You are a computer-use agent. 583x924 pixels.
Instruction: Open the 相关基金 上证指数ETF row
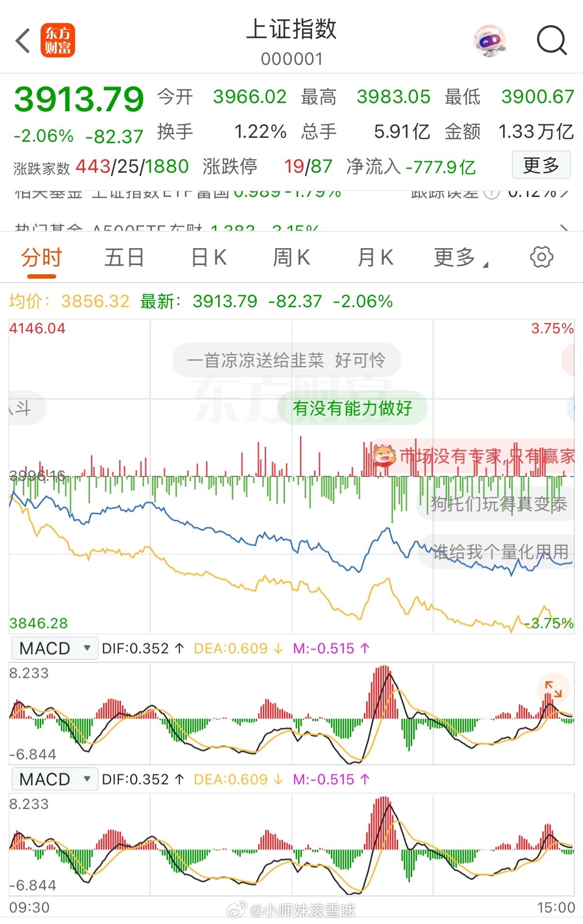click(291, 194)
